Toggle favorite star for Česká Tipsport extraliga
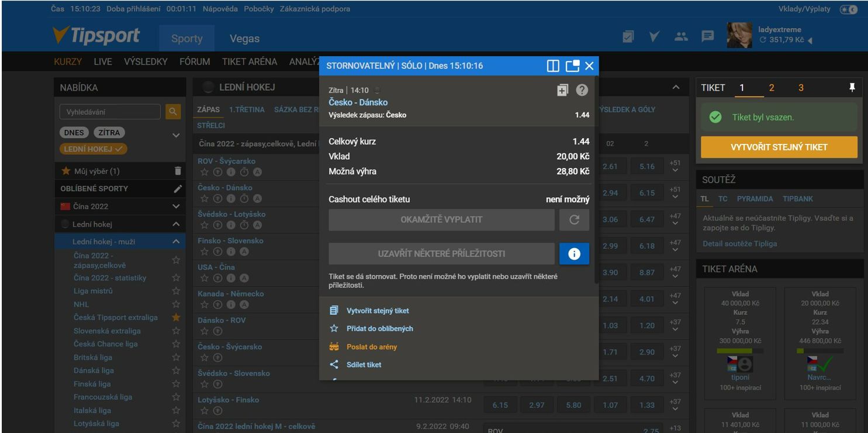 176,317
